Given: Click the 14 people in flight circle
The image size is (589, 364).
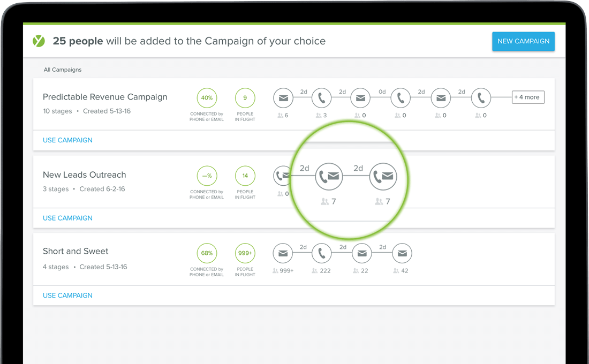Looking at the screenshot, I should [x=245, y=176].
